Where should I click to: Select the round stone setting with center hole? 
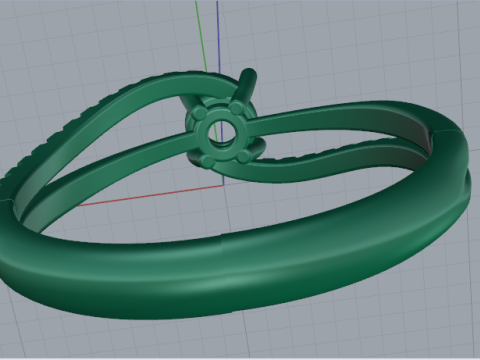click(x=222, y=134)
